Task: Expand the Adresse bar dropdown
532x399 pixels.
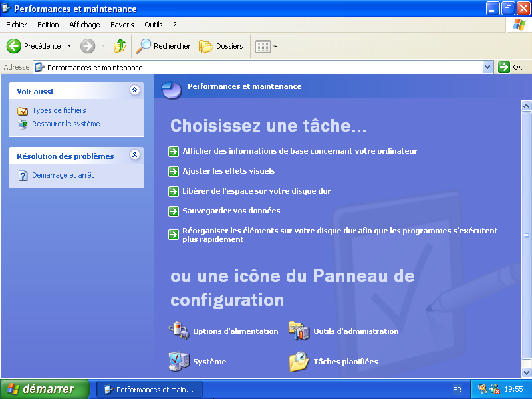Action: click(487, 67)
